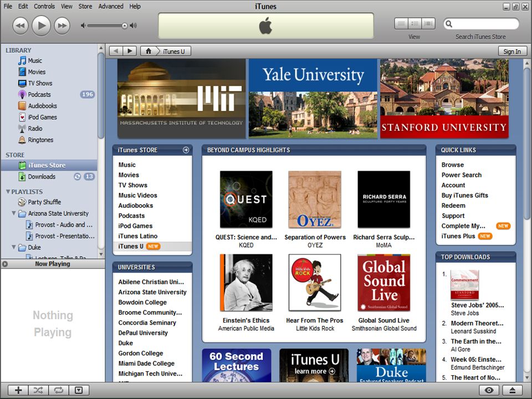532x399 pixels.
Task: Open iTunes Latino in the iTunes STORE list
Action: point(138,236)
